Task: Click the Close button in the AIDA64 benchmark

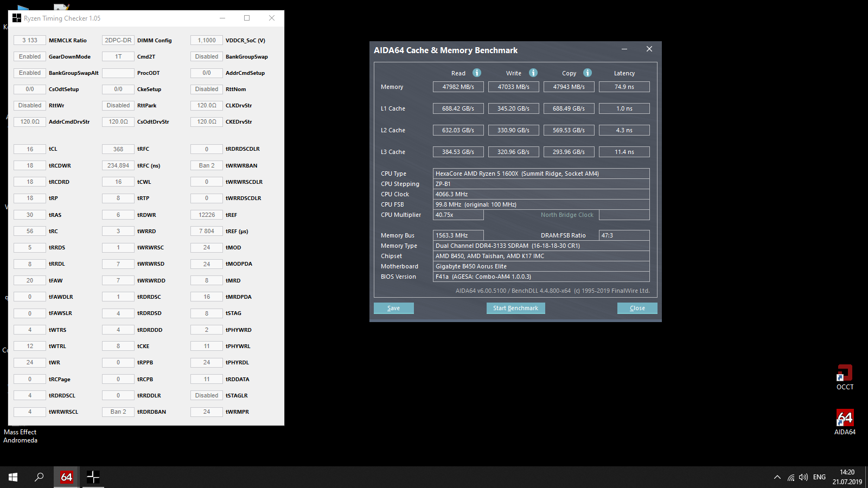Action: (637, 308)
